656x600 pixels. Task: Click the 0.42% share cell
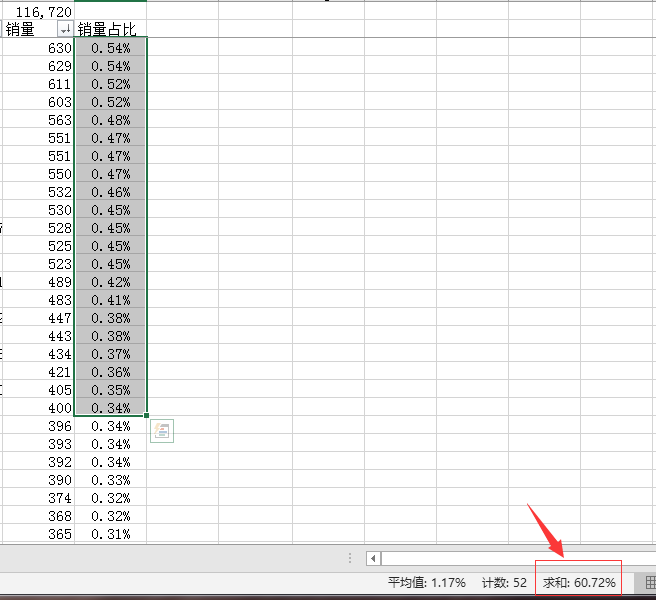click(x=110, y=282)
